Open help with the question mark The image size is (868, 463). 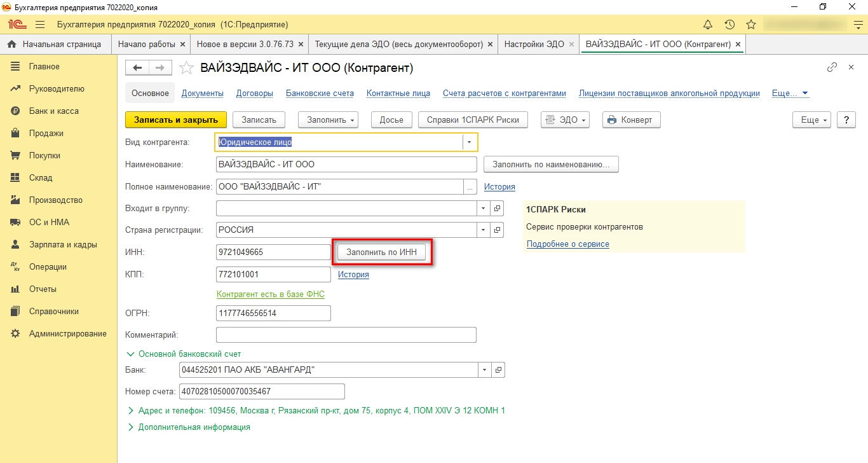pyautogui.click(x=846, y=120)
